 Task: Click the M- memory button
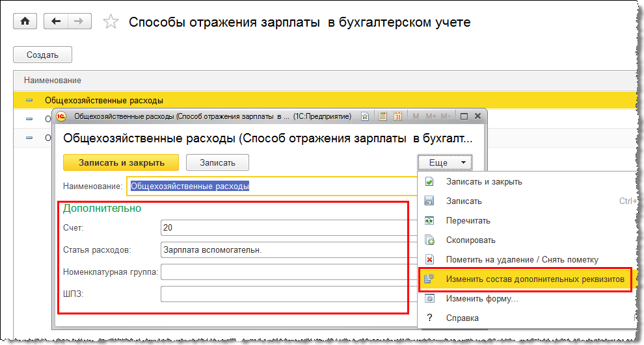pyautogui.click(x=446, y=116)
